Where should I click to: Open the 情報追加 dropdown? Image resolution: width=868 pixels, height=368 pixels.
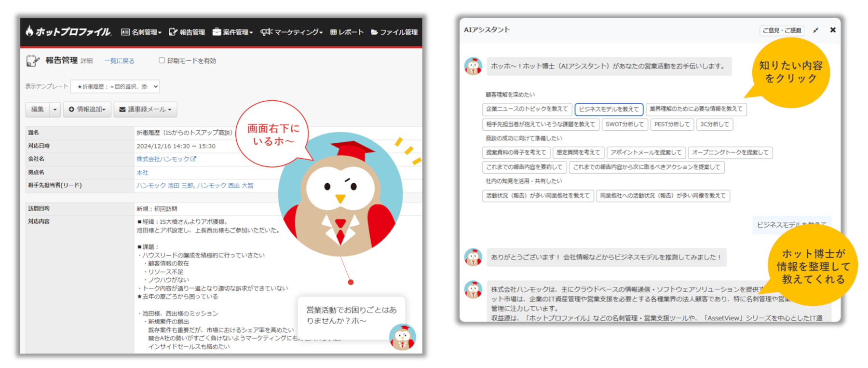coord(87,109)
